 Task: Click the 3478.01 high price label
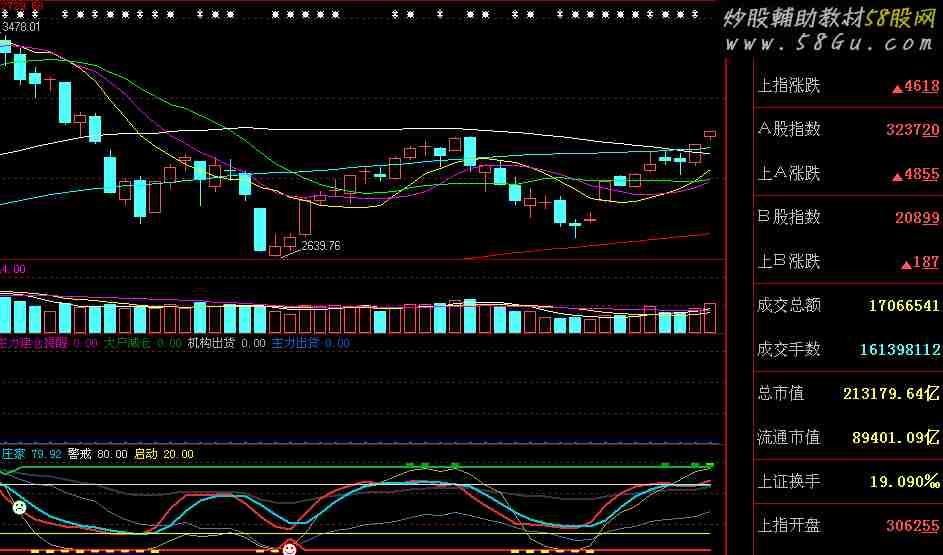[x=21, y=26]
